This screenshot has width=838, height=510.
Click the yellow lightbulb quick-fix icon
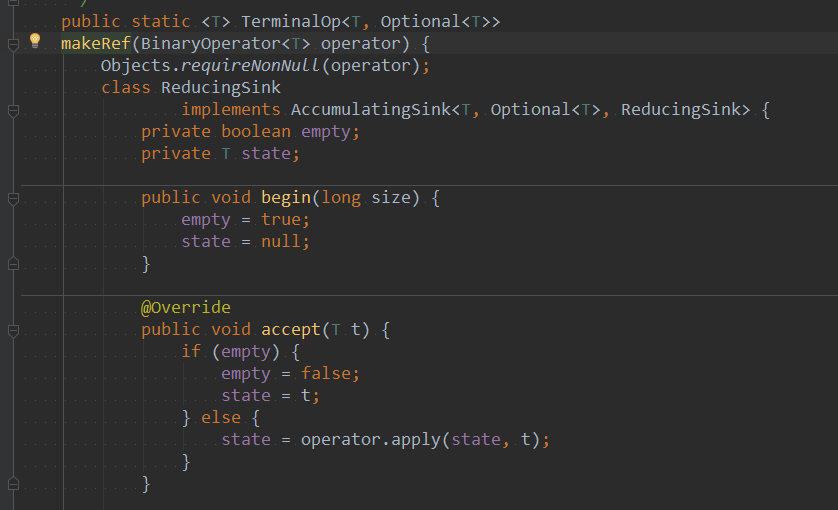tap(35, 41)
